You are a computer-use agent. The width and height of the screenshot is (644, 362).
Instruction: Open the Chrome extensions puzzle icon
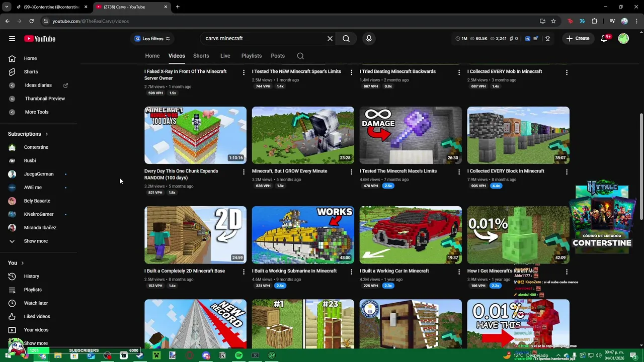595,21
